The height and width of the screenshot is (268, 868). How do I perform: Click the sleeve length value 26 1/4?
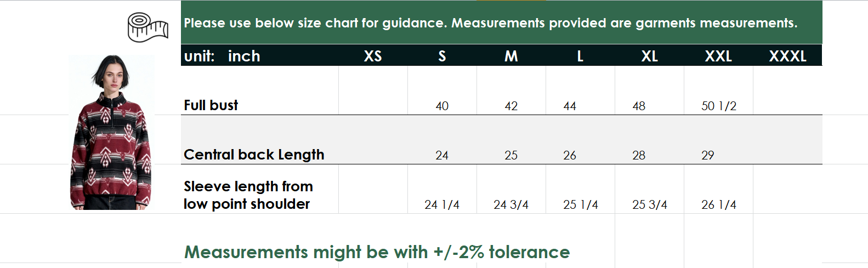click(x=718, y=204)
